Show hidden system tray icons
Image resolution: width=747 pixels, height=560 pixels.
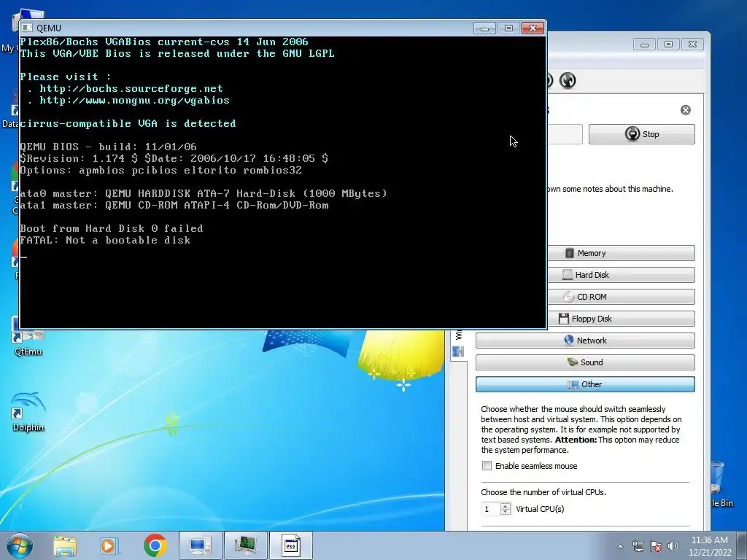(x=620, y=546)
